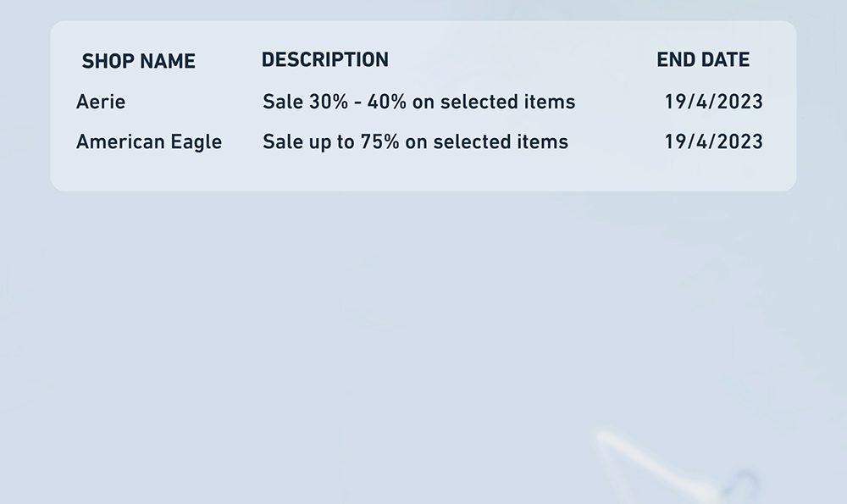Sort by the SHOP NAME column header
The image size is (847, 504).
[138, 61]
